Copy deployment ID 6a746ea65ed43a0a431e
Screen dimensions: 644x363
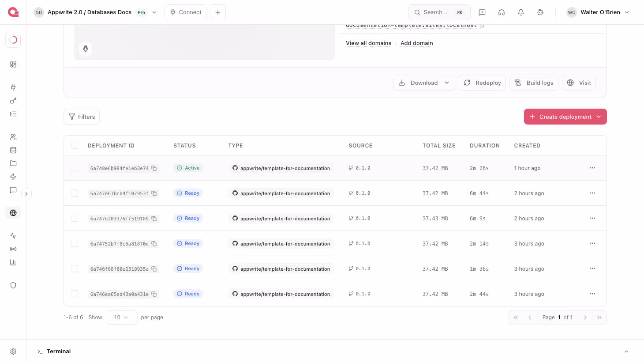pos(154,294)
